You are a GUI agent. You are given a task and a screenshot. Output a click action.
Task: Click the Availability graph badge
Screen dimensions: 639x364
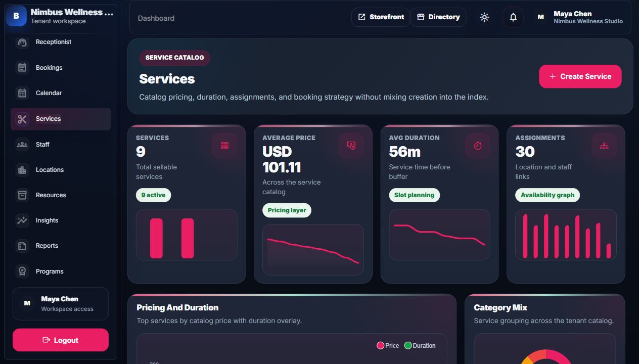pos(547,195)
